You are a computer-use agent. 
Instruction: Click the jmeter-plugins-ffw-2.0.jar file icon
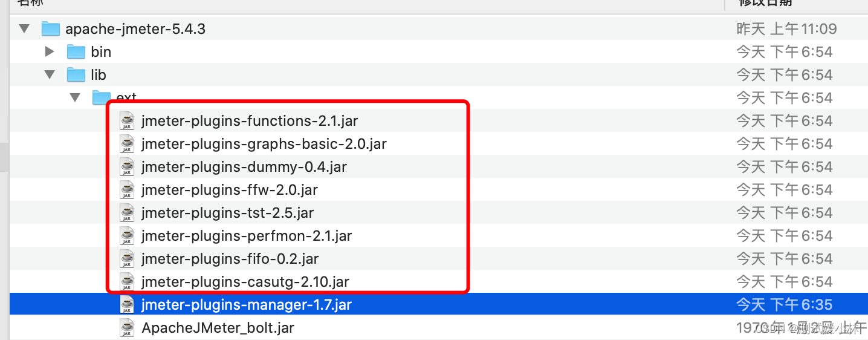click(x=126, y=189)
